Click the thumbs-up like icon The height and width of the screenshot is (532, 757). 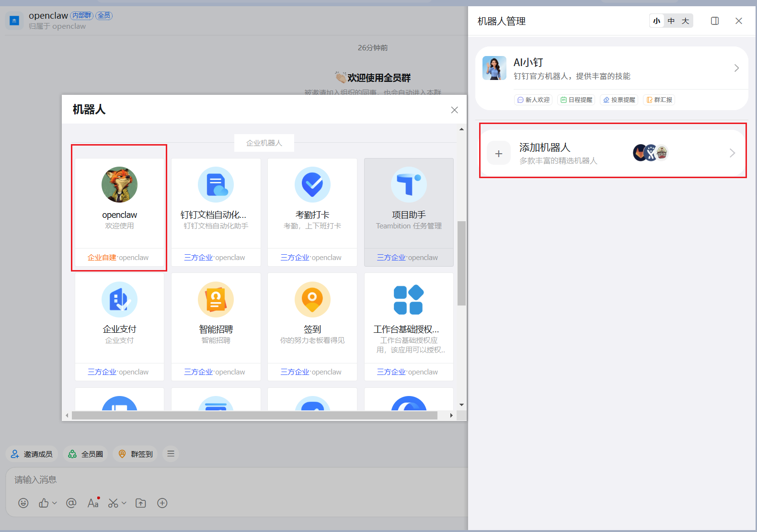pos(44,503)
